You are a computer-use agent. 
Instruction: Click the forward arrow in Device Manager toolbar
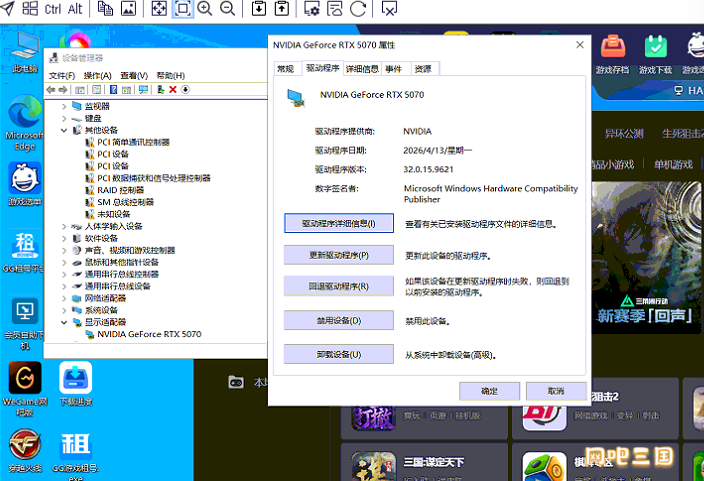(x=63, y=90)
